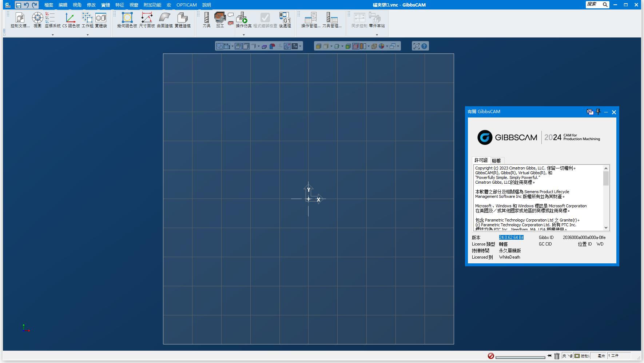Toggle the red striped section view button
Screen dimensions: 644x363
coord(355,46)
